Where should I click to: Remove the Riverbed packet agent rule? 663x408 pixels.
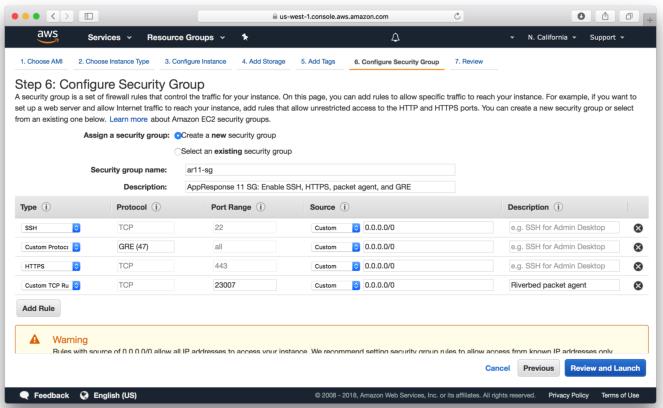(x=638, y=285)
